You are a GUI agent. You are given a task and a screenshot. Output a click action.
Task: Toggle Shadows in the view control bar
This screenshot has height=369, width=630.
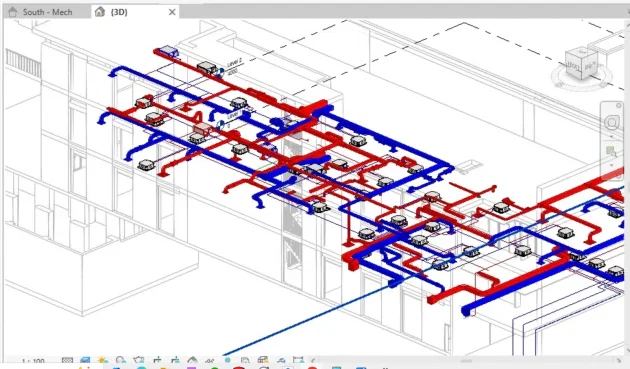(121, 360)
